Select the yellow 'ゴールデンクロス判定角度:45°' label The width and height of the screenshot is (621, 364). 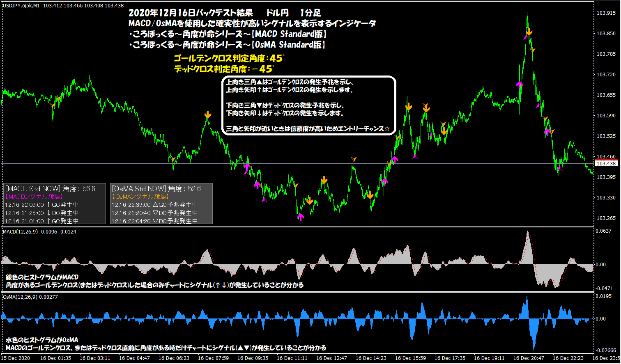(229, 58)
